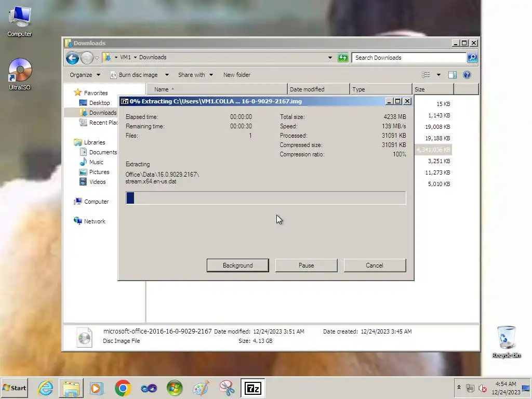Go back in the Downloads Explorer window
Viewport: 532px width, 399px height.
pyautogui.click(x=72, y=58)
